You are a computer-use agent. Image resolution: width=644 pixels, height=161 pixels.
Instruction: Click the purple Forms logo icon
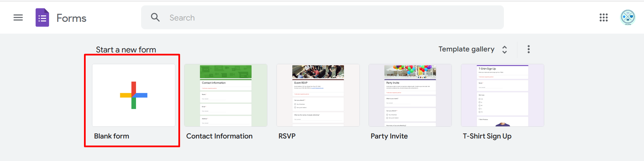click(x=42, y=17)
